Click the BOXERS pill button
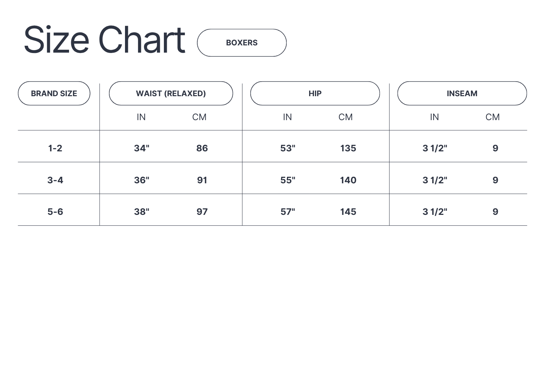 point(242,43)
